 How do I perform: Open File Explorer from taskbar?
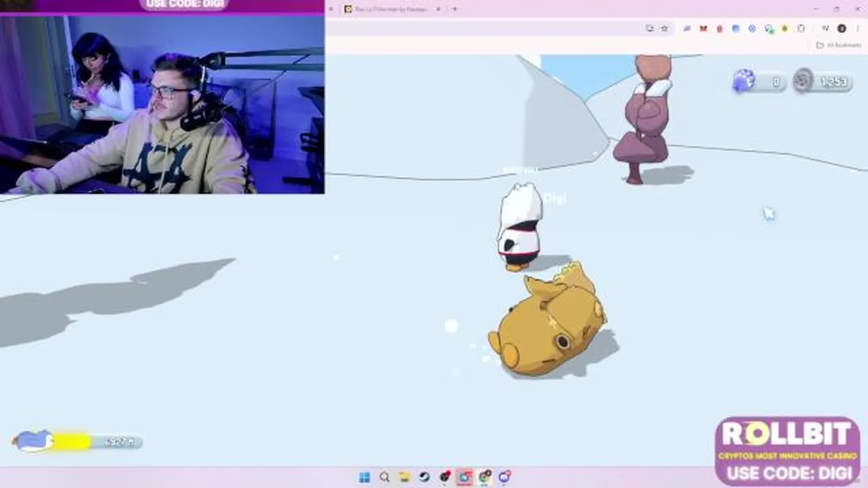[x=404, y=477]
